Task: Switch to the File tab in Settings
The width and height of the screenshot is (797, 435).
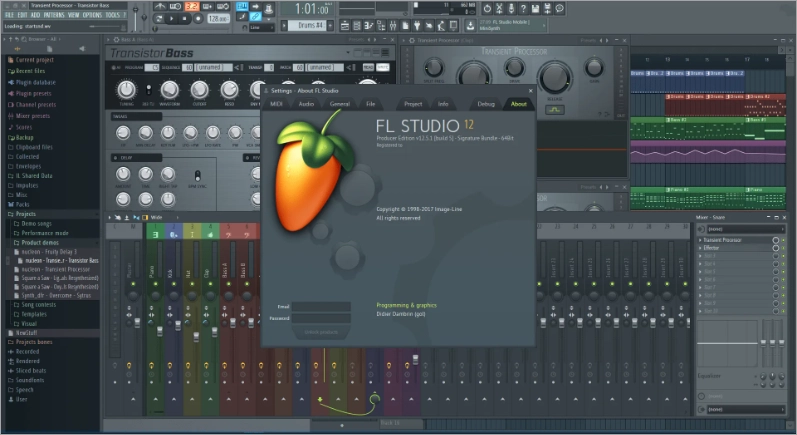Action: tap(371, 104)
